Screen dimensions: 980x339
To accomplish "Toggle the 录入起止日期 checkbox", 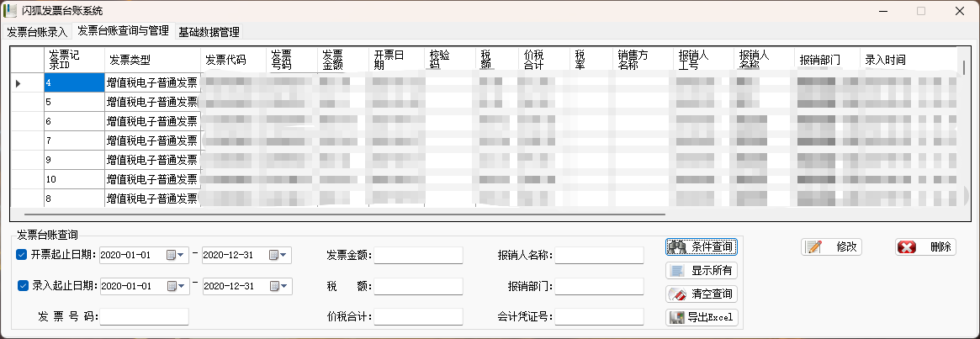I will [x=24, y=285].
